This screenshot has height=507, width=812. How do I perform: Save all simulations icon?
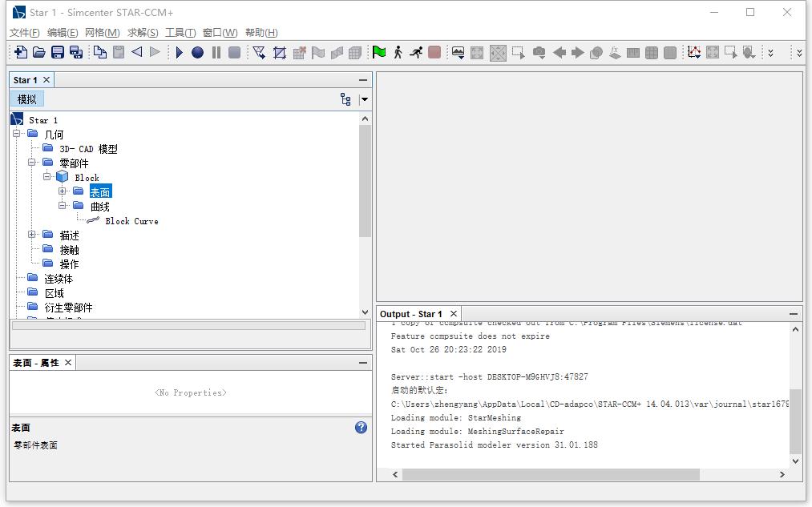point(76,52)
